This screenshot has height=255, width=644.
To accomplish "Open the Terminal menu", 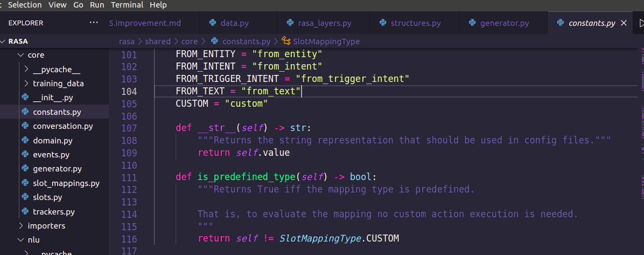I will 127,5.
